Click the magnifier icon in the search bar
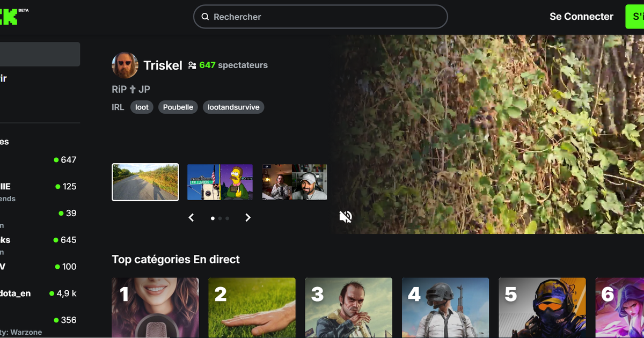 (205, 17)
